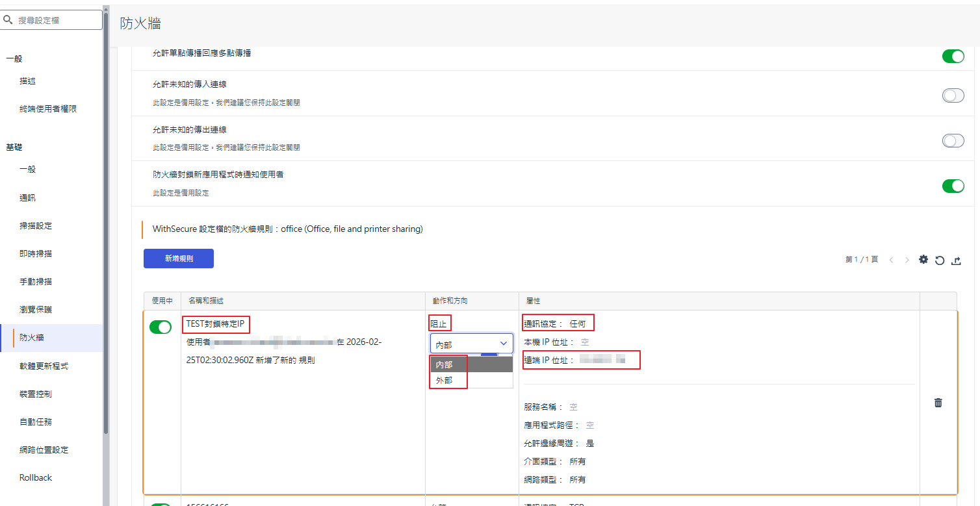Viewport: 980px width, 506px height.
Task: Go to previous rules page
Action: tap(891, 260)
